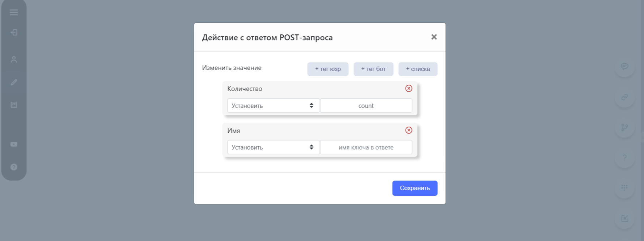Click the Количество field title
The height and width of the screenshot is (241, 644).
pyautogui.click(x=245, y=89)
